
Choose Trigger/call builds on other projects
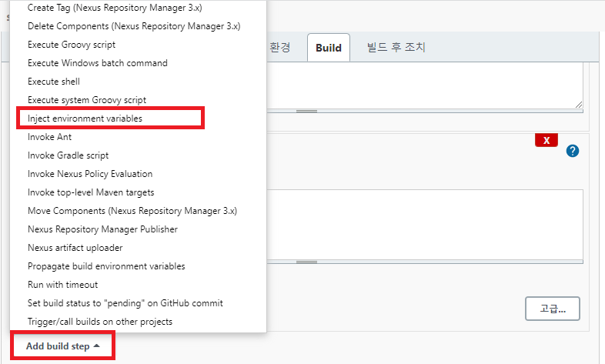(100, 322)
